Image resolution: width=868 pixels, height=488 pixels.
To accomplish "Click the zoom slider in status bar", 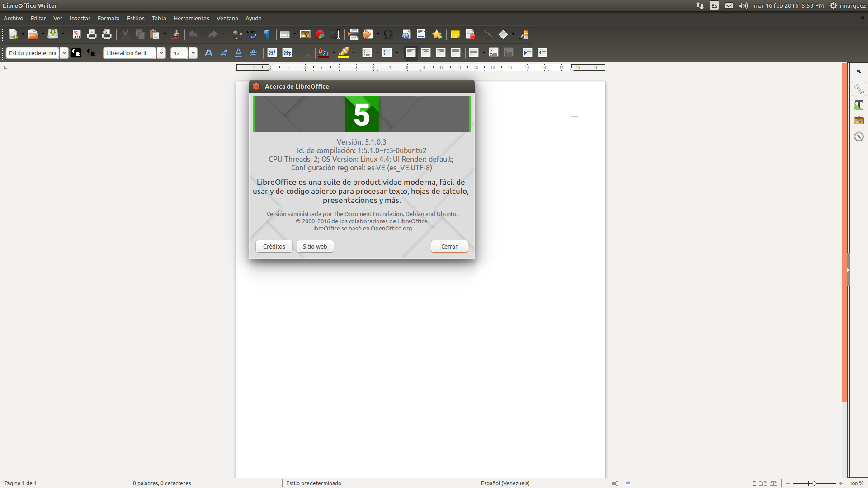I will (814, 483).
